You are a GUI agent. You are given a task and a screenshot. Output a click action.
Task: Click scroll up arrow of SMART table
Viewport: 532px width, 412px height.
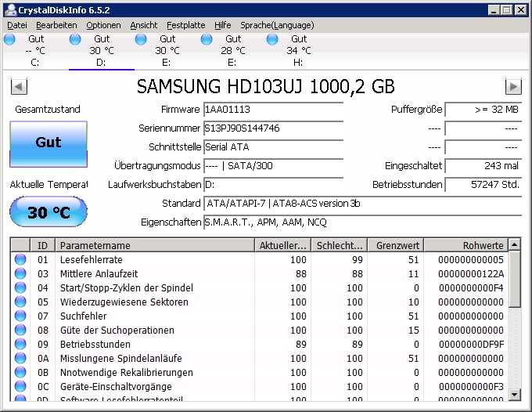515,244
